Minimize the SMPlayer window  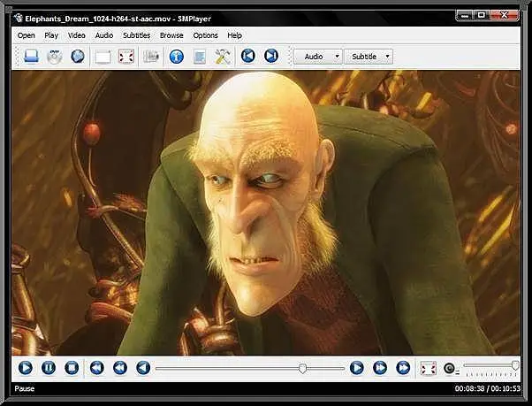point(466,15)
